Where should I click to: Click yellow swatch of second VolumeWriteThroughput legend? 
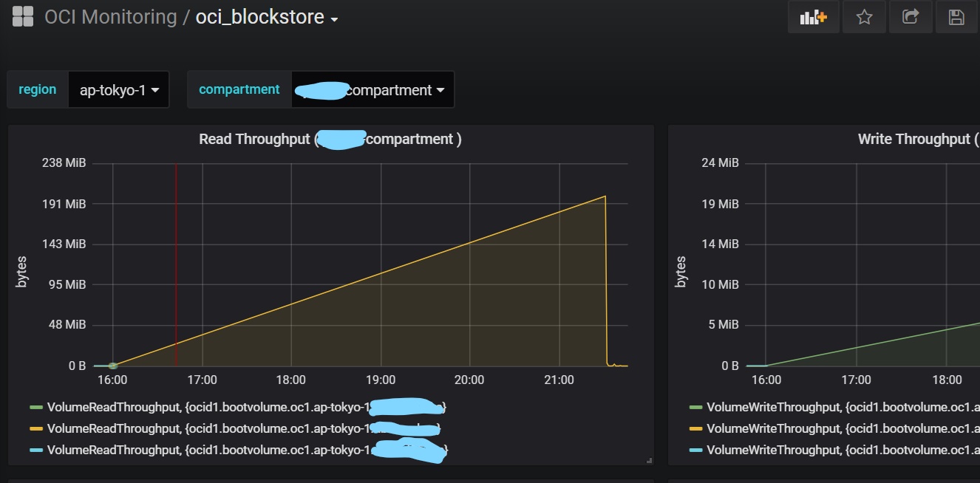pyautogui.click(x=695, y=428)
